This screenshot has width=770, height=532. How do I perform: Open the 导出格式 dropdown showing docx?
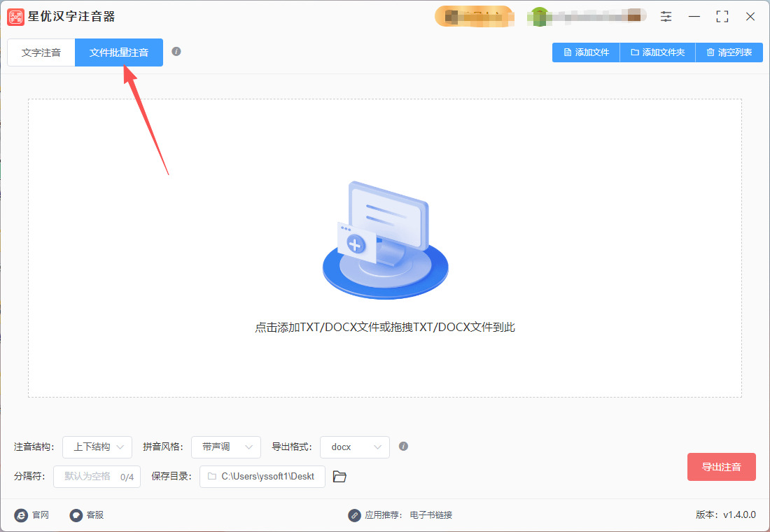[x=354, y=447]
